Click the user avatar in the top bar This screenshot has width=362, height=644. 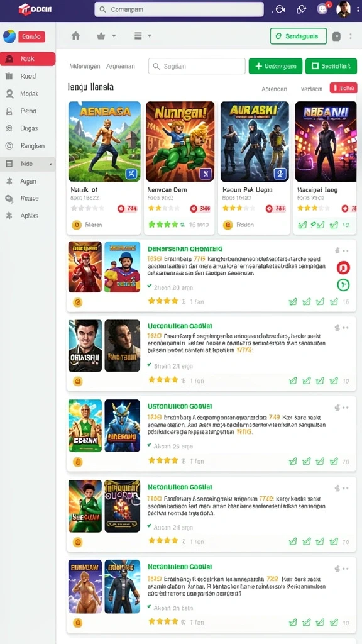(344, 9)
